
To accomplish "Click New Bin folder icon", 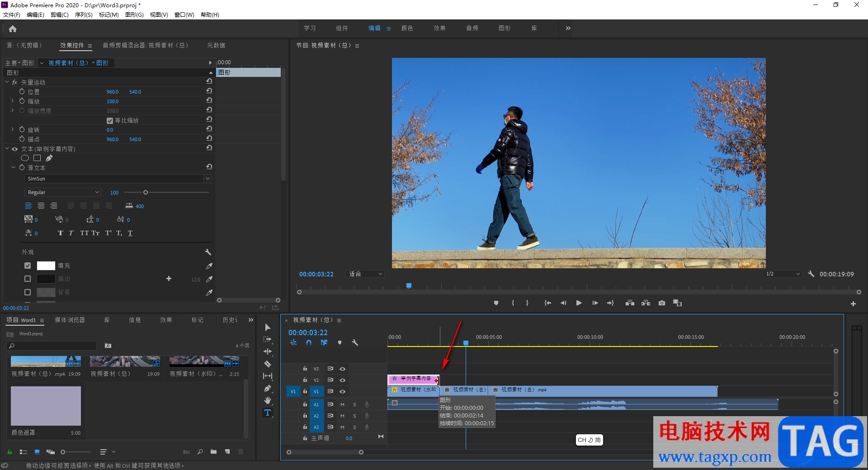I will pyautogui.click(x=213, y=451).
